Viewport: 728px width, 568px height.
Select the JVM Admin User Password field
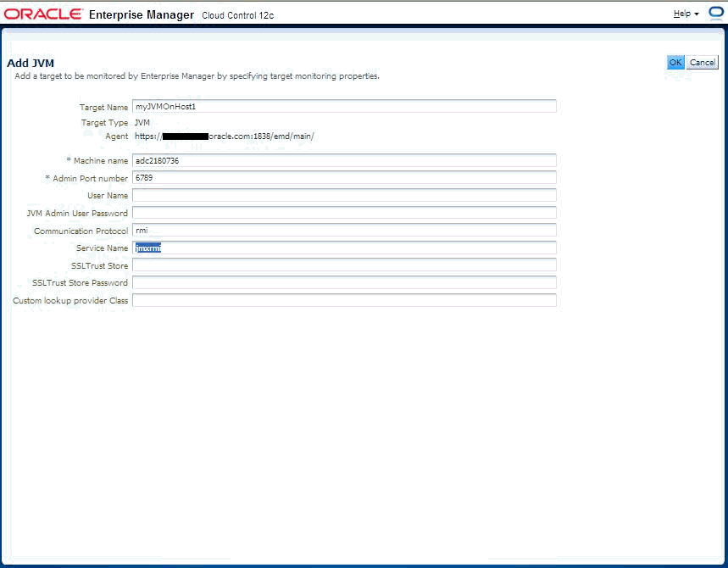pos(344,213)
